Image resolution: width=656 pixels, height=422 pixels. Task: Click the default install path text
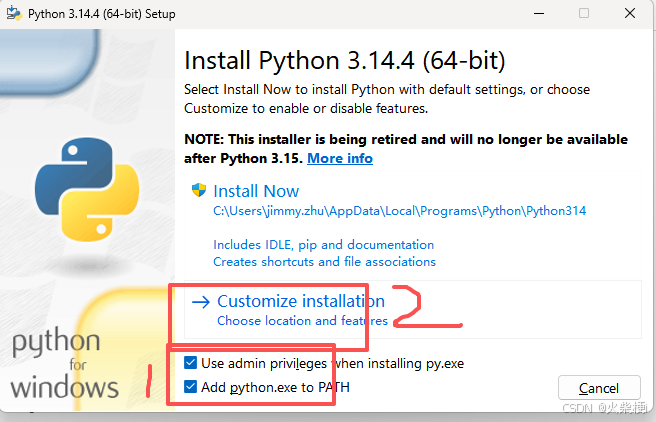pyautogui.click(x=400, y=211)
